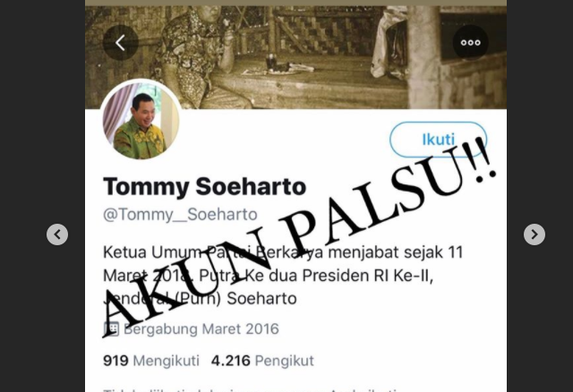
Task: Click the calendar icon beside the join date
Action: click(111, 328)
